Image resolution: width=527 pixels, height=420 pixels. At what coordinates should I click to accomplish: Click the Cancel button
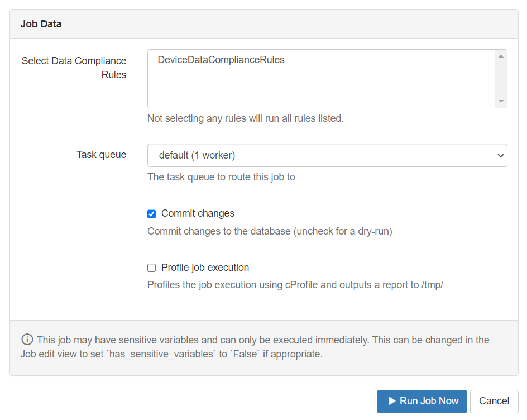494,401
